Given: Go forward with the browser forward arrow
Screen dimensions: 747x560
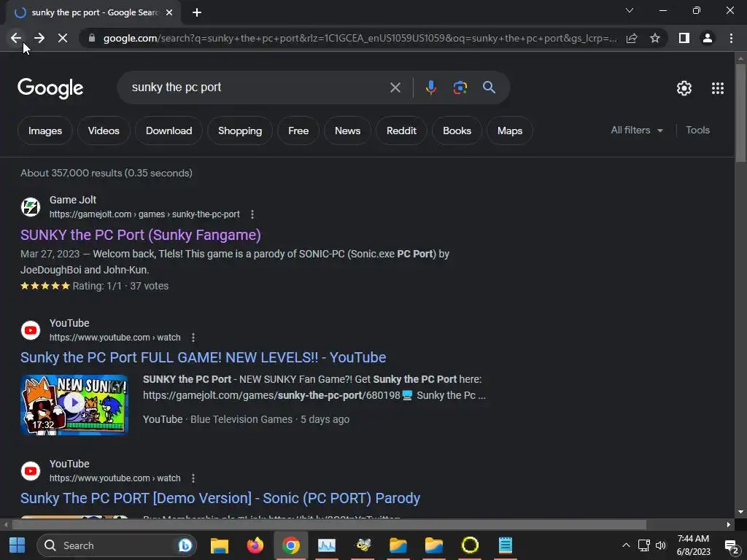Looking at the screenshot, I should coord(39,38).
